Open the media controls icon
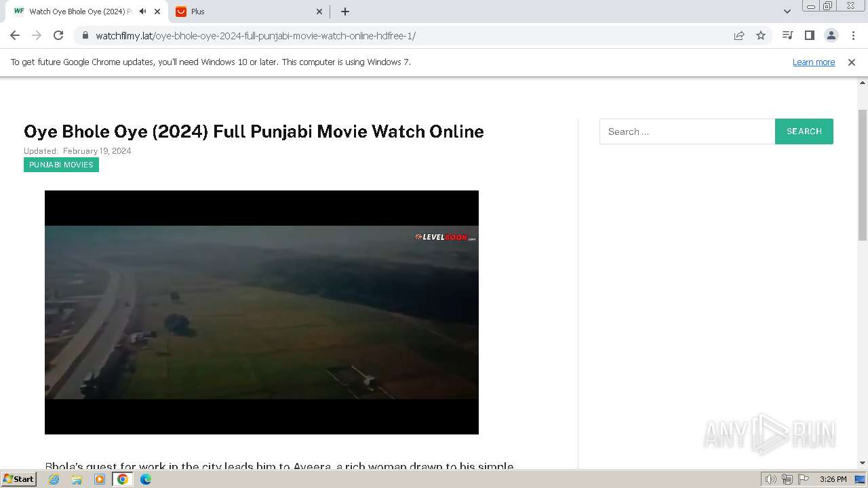 click(787, 35)
